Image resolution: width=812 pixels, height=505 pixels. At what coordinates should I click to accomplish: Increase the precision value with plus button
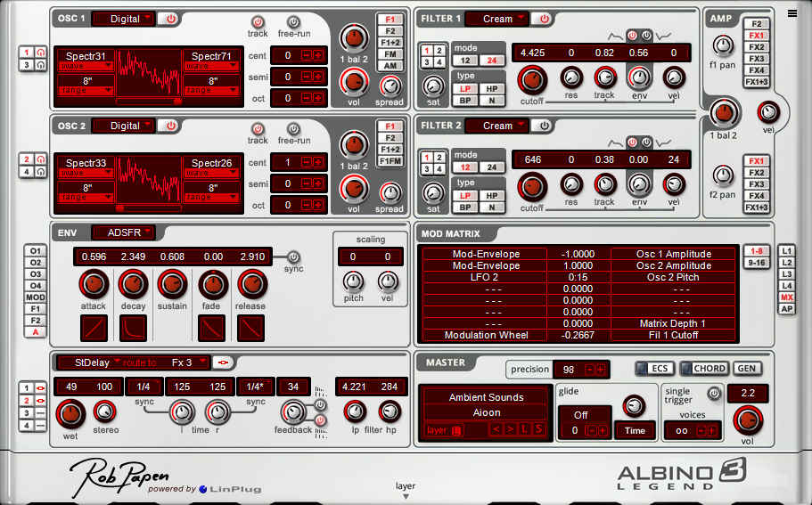pyautogui.click(x=601, y=370)
